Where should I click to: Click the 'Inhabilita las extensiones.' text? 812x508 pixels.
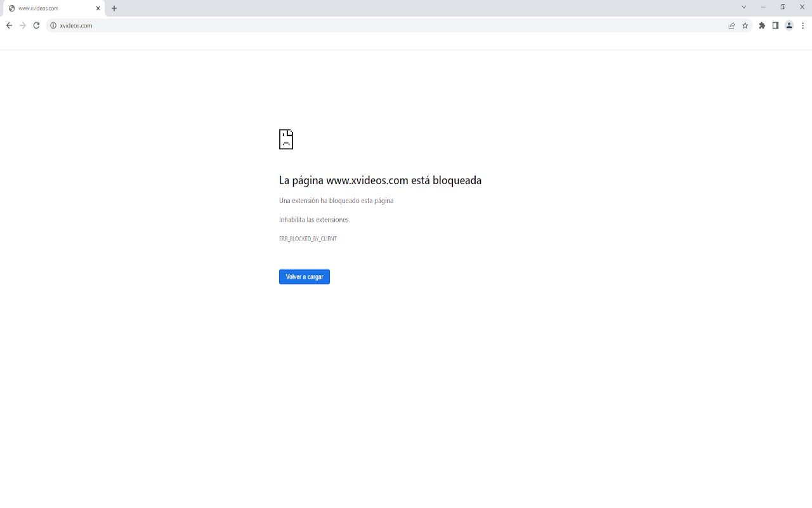pos(315,220)
